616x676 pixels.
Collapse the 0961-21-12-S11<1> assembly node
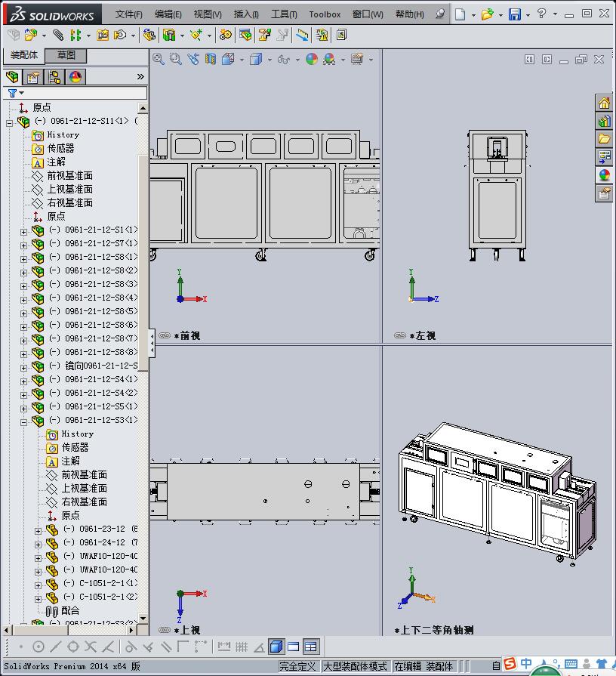10,123
